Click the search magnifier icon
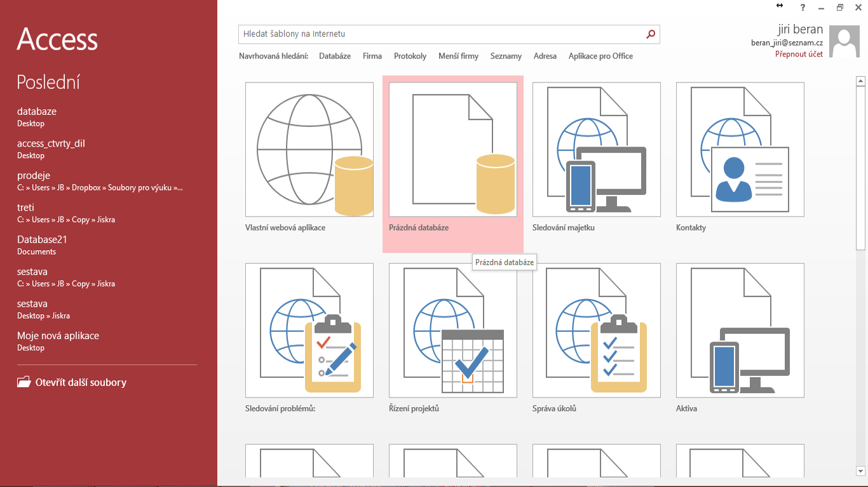The width and height of the screenshot is (868, 487). pos(651,34)
